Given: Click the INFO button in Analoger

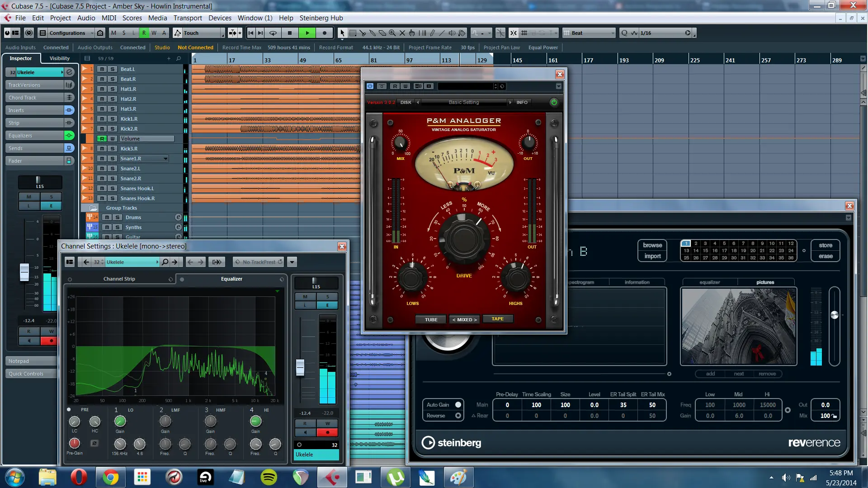Looking at the screenshot, I should click(x=522, y=103).
